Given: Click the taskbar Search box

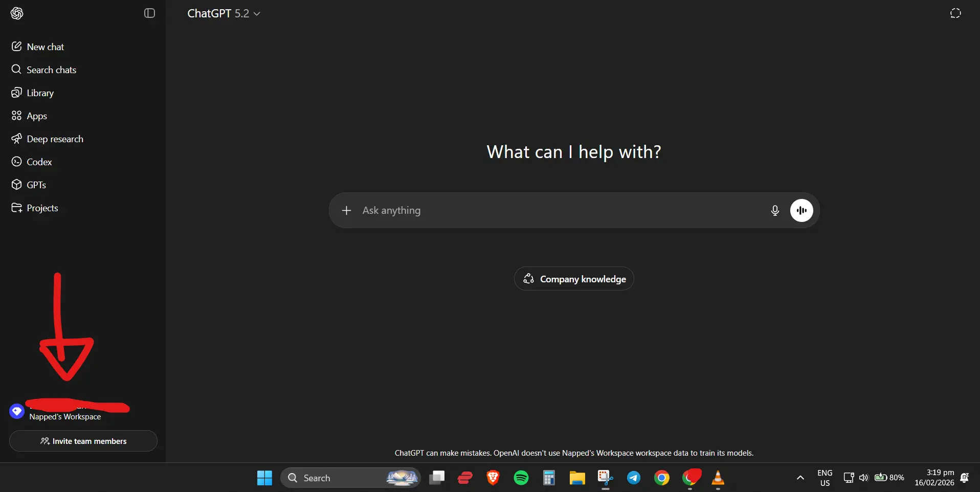Looking at the screenshot, I should coord(351,478).
